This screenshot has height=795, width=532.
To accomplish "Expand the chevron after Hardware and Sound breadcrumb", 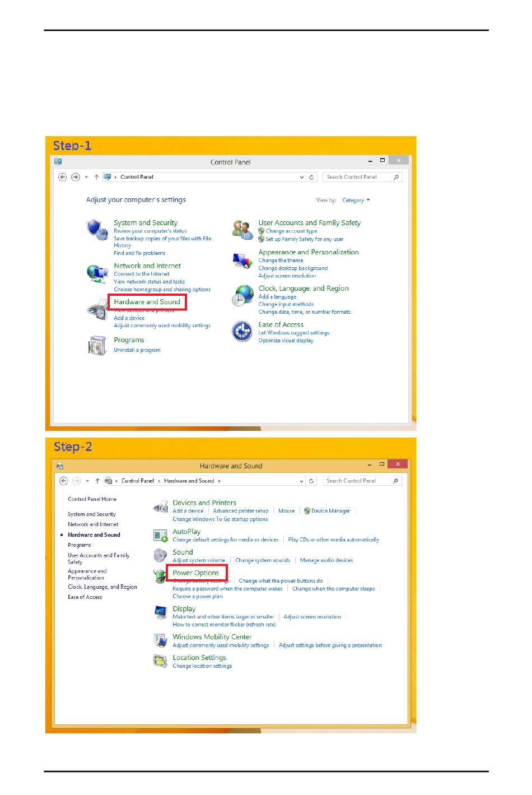I will (220, 481).
